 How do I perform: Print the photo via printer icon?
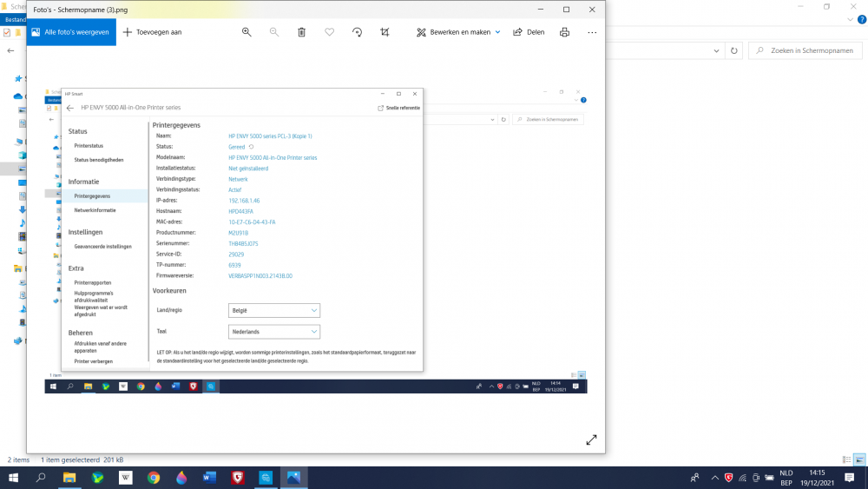pos(565,32)
